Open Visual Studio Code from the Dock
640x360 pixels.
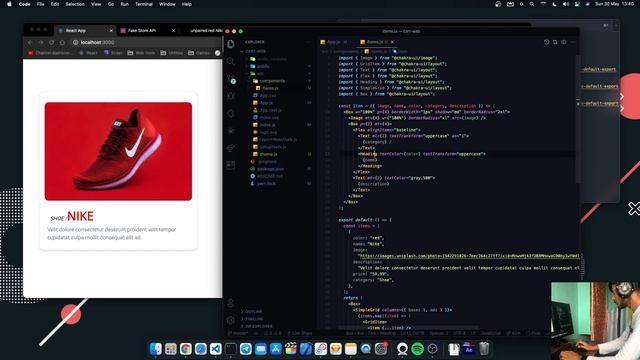point(216,349)
